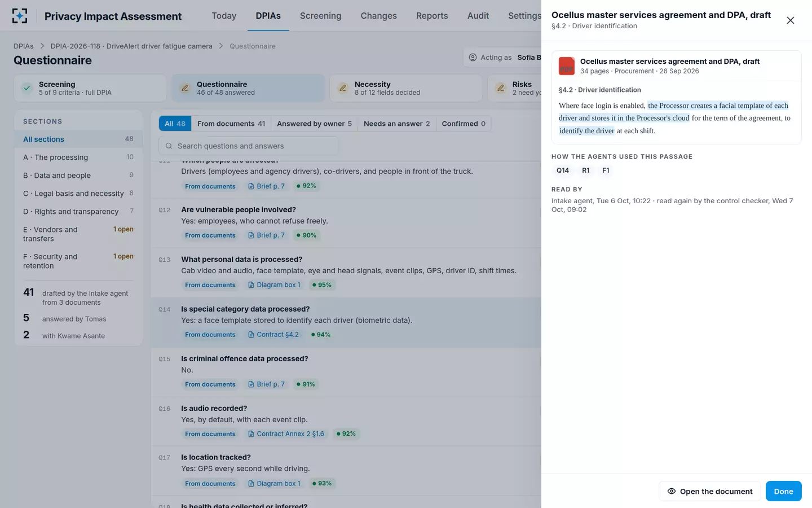Viewport: 812px width, 508px height.
Task: Select section D · Rights and transparency
Action: [78, 212]
